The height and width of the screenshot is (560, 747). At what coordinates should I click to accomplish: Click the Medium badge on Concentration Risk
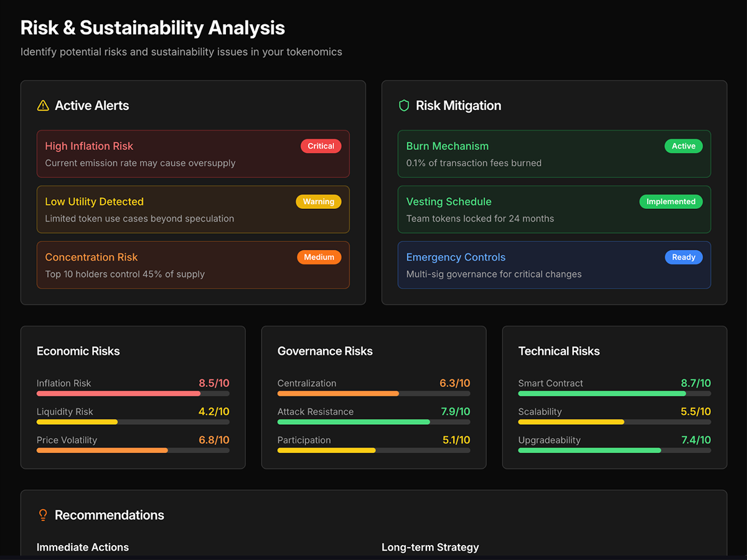[319, 257]
